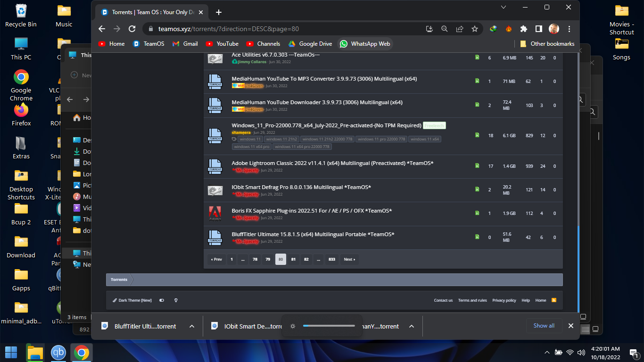644x362 pixels.
Task: Click the address bar showing teamos.xyz URL
Action: pos(283,29)
